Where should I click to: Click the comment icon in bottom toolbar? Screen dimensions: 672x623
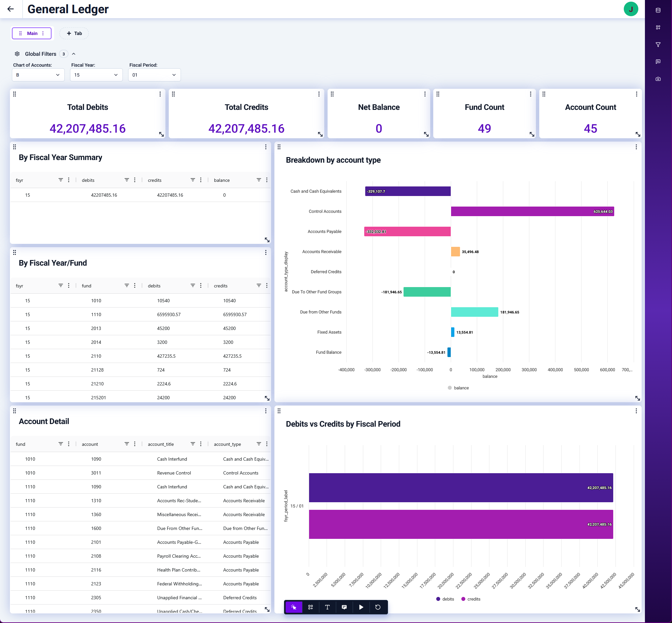coord(344,607)
